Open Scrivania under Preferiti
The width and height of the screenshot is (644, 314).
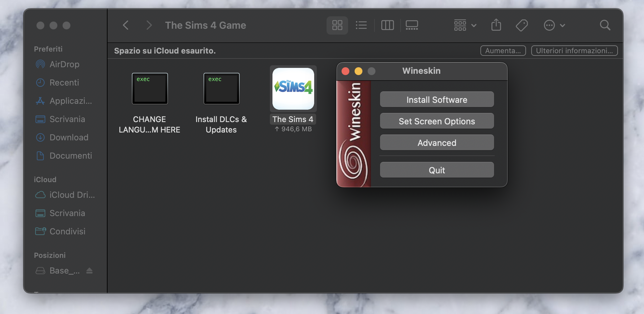(67, 119)
